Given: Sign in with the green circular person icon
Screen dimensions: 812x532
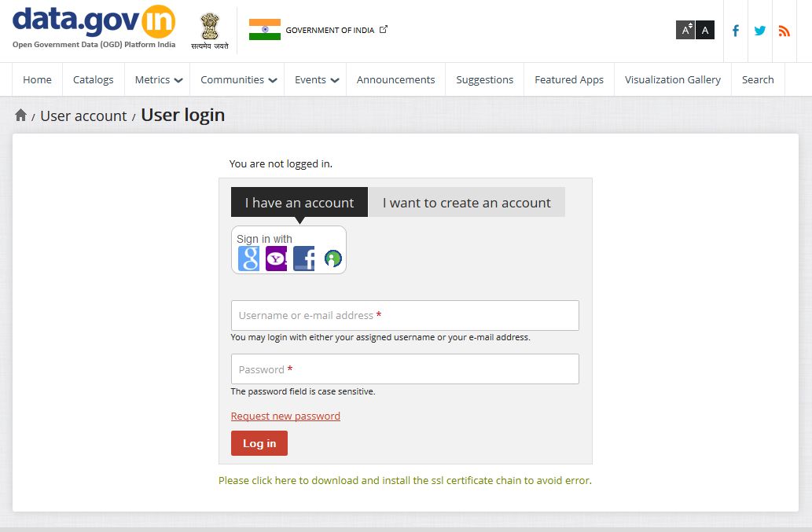Looking at the screenshot, I should click(333, 259).
